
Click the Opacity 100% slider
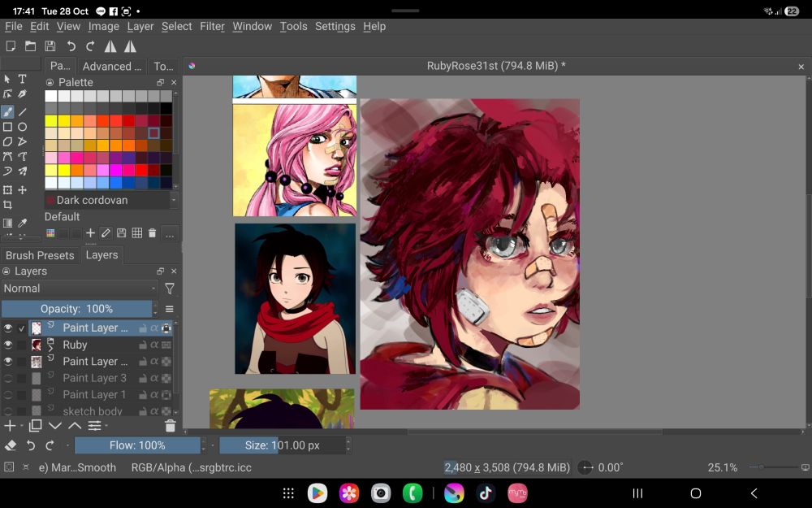coord(76,309)
